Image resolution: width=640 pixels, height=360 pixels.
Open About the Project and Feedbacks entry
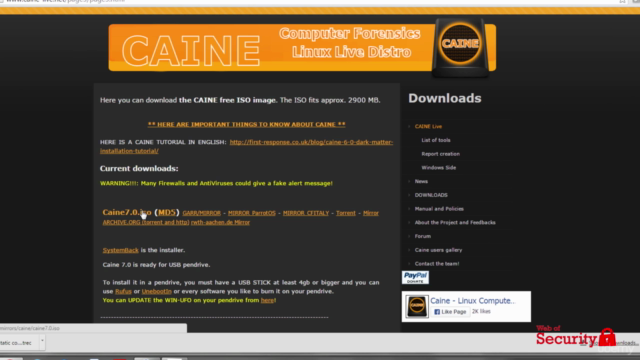455,222
